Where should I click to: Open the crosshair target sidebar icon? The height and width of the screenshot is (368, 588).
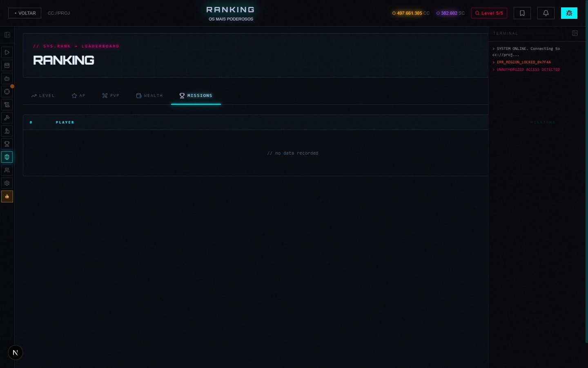pos(7,92)
